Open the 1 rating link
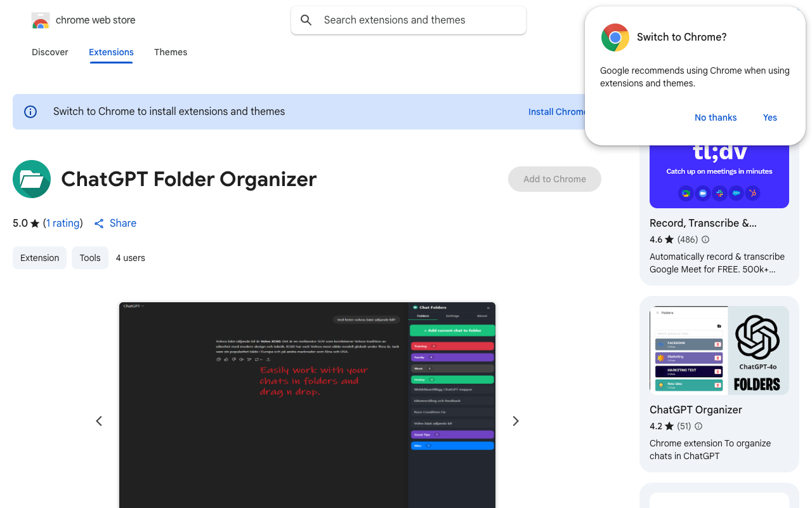 [63, 223]
